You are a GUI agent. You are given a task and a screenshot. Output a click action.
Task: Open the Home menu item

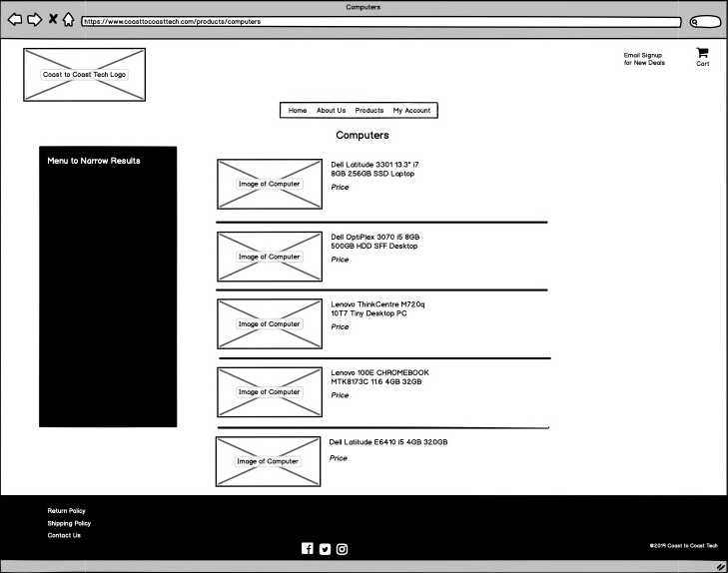tap(298, 111)
